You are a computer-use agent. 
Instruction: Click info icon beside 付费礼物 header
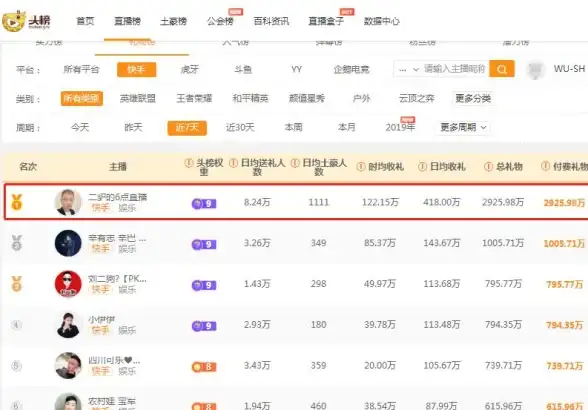point(546,166)
